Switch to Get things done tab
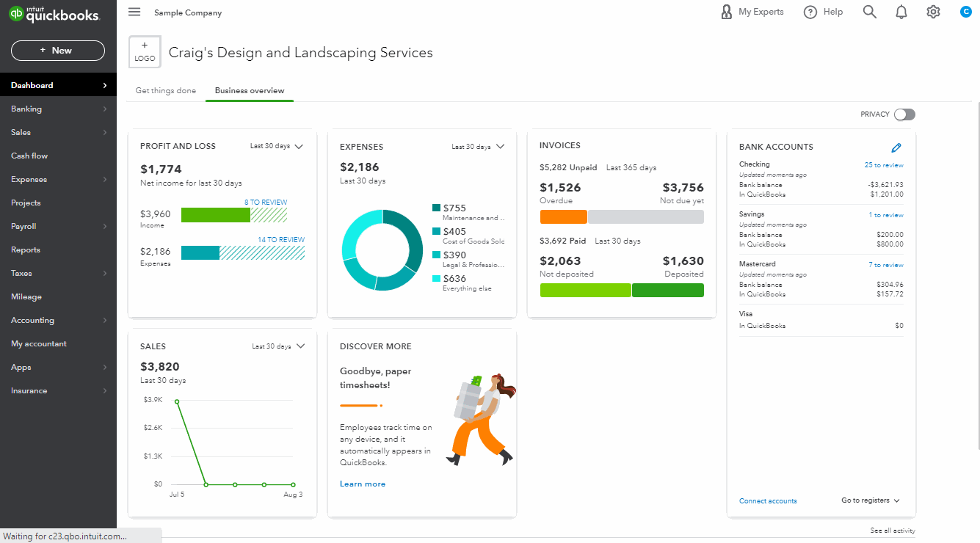The image size is (980, 543). point(166,90)
